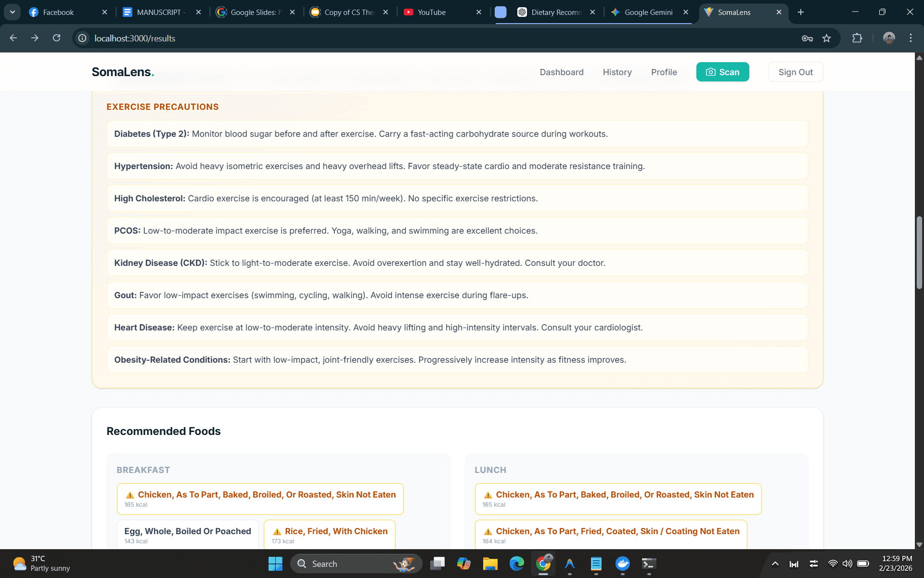Screen dimensions: 924x578
Task: Click the Scan camera button
Action: click(x=722, y=72)
